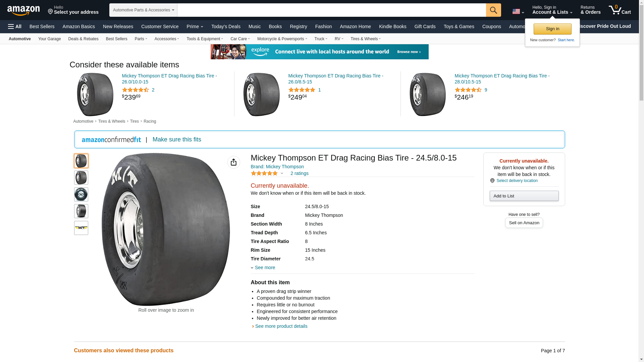
Task: Select delivery location pin link
Action: click(x=517, y=181)
